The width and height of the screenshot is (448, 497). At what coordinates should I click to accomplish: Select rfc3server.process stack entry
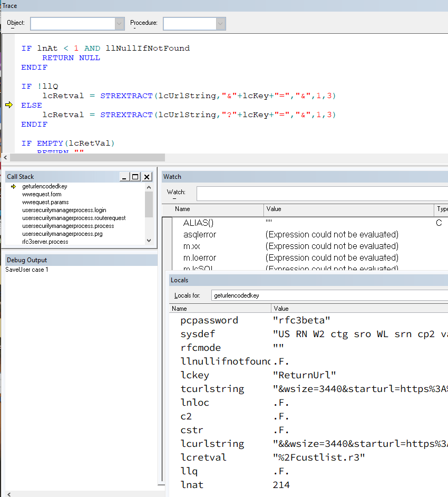pos(45,242)
